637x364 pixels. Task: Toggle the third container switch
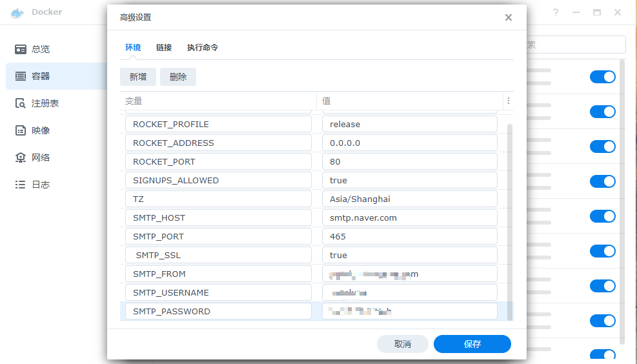602,147
